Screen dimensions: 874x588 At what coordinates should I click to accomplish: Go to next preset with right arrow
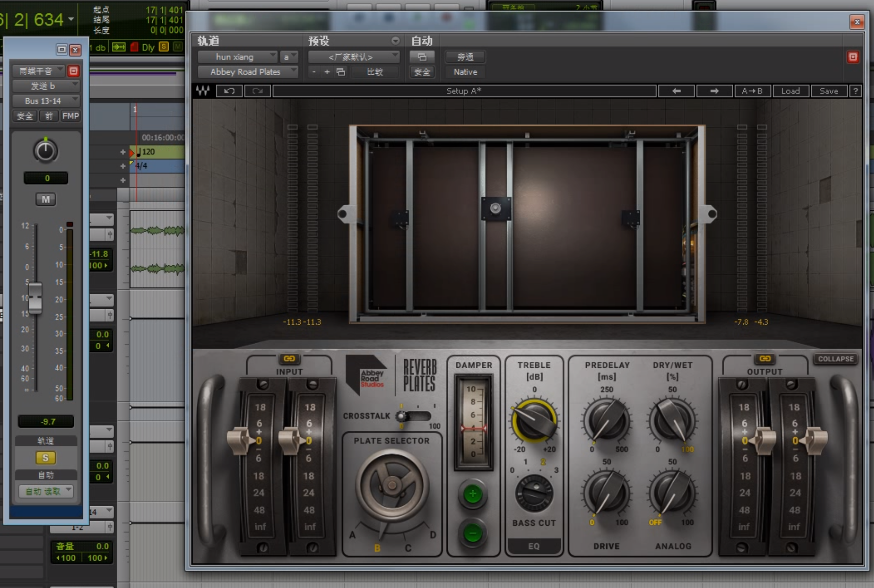(x=714, y=91)
